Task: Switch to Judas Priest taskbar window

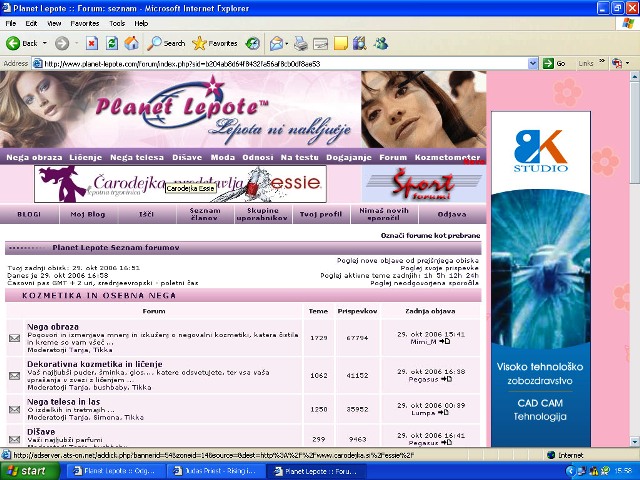Action: (215, 471)
